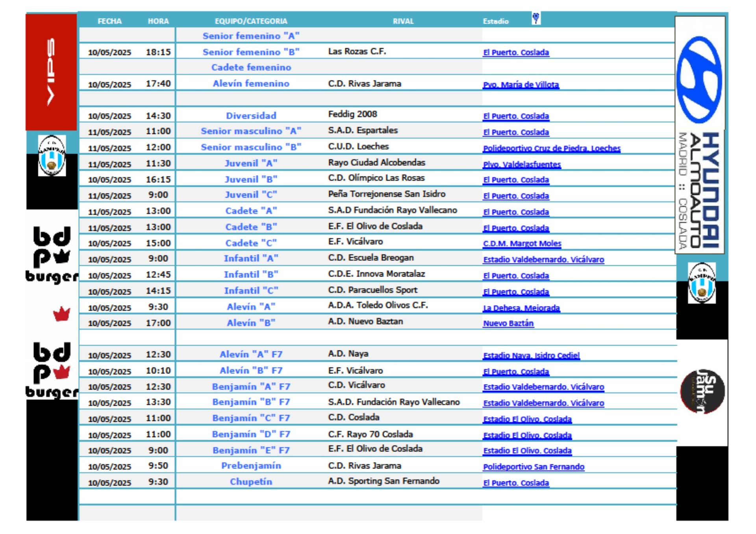Open El Puerto link for Cadete B
This screenshot has width=756, height=534.
[x=516, y=228]
